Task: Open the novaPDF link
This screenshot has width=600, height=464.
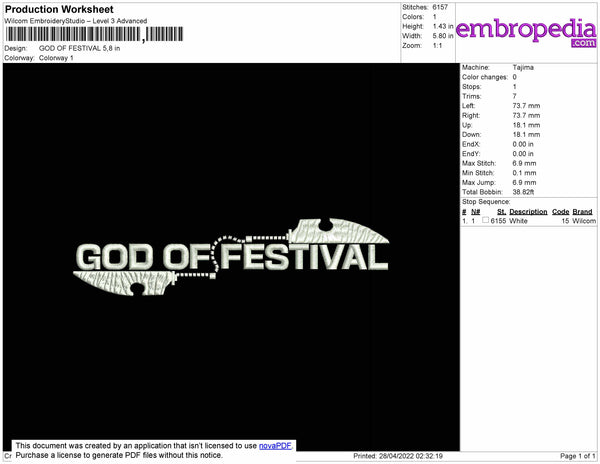Action: coord(277,445)
